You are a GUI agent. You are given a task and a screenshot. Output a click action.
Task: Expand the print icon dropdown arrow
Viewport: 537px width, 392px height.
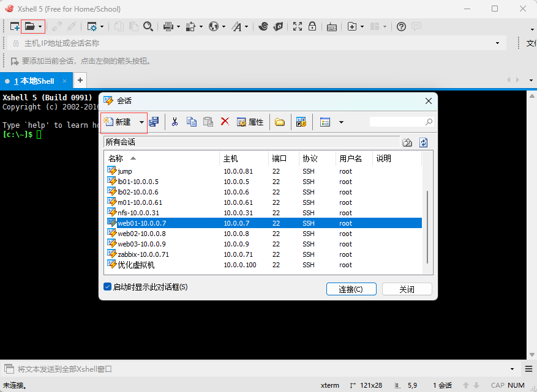[x=178, y=26]
